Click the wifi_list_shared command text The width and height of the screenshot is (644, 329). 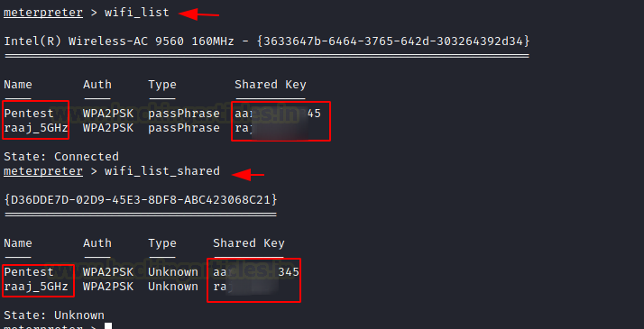[162, 171]
